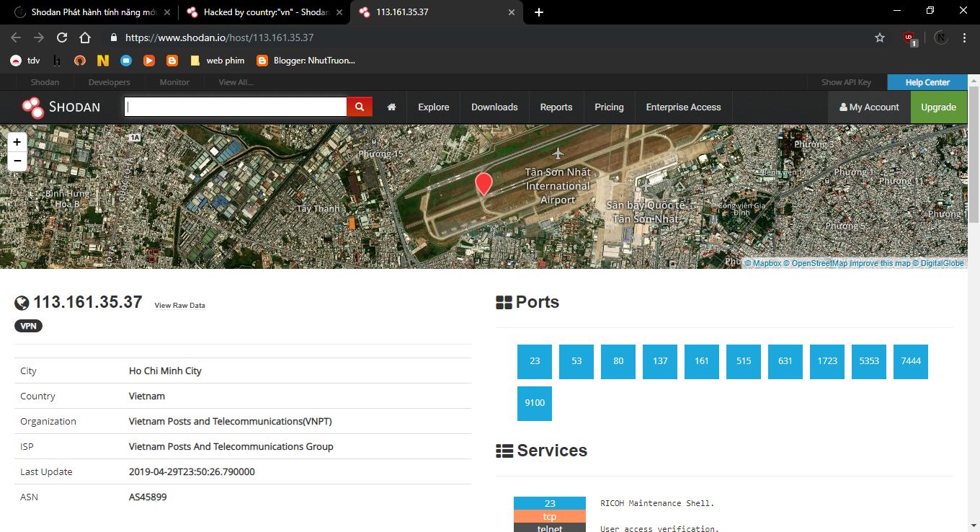This screenshot has height=532, width=980.
Task: Select port 80
Action: pyautogui.click(x=618, y=361)
